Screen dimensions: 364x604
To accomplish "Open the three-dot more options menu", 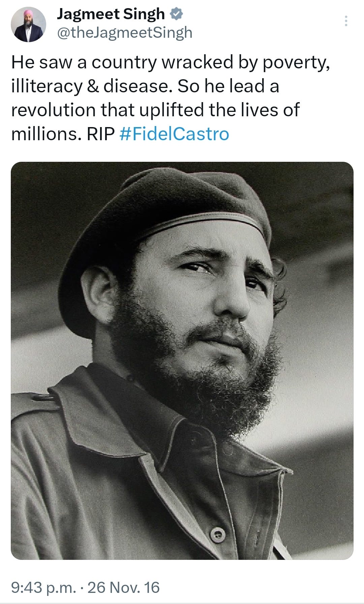I will click(345, 21).
